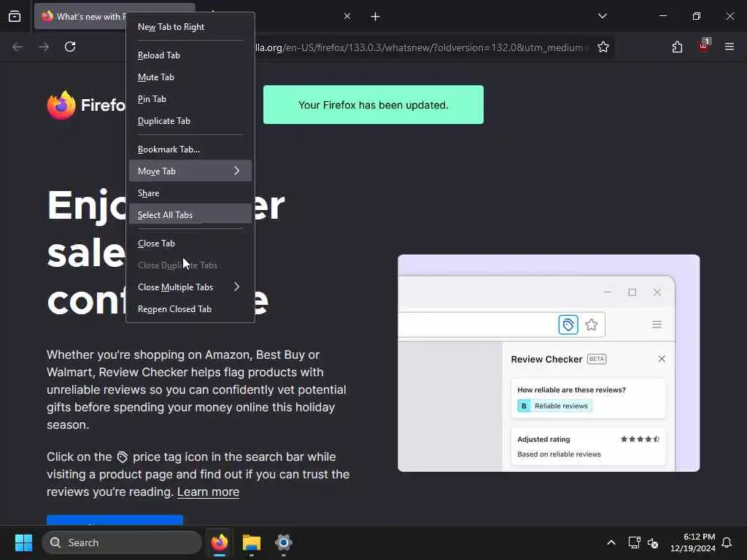Open the List all tabs dropdown arrow
Image resolution: width=747 pixels, height=560 pixels.
pyautogui.click(x=603, y=16)
